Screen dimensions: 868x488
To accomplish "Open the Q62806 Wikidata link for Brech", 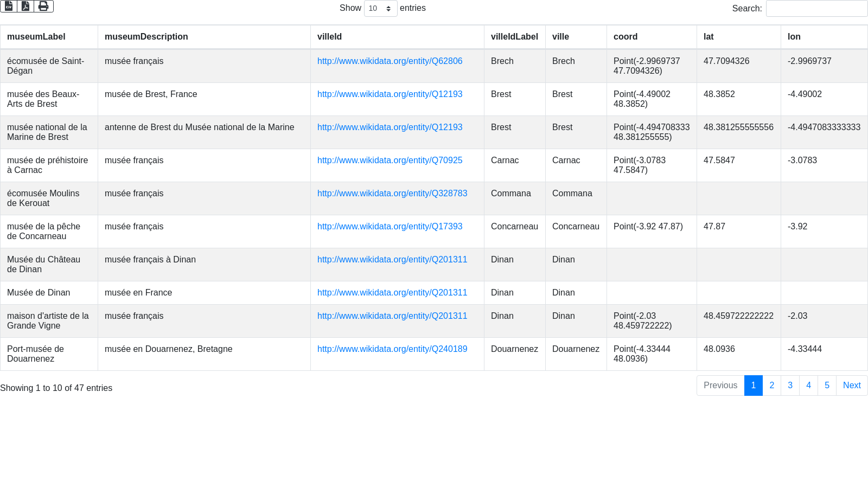I will [390, 61].
